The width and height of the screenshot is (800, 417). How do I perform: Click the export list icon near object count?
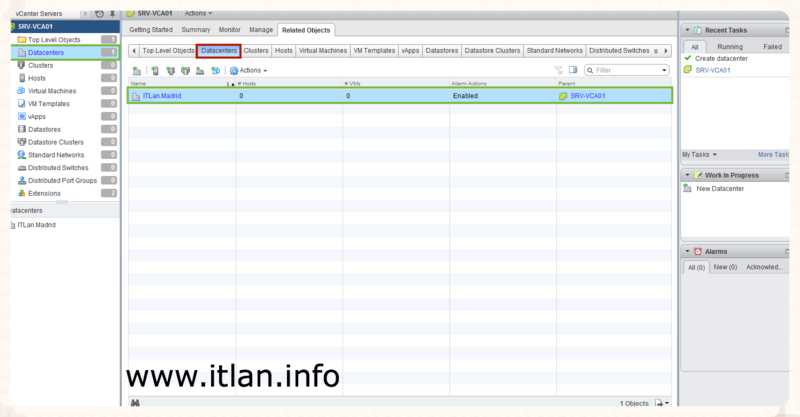[x=661, y=402]
